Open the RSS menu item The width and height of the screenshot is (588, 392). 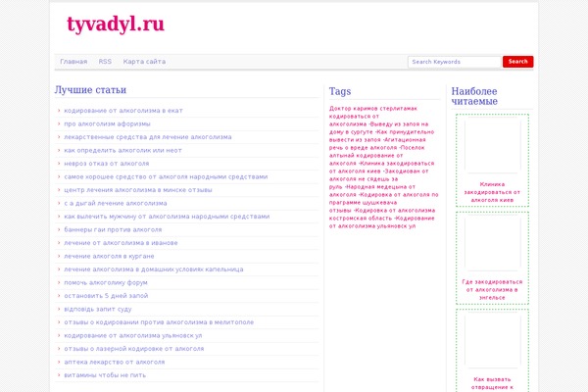pos(105,62)
